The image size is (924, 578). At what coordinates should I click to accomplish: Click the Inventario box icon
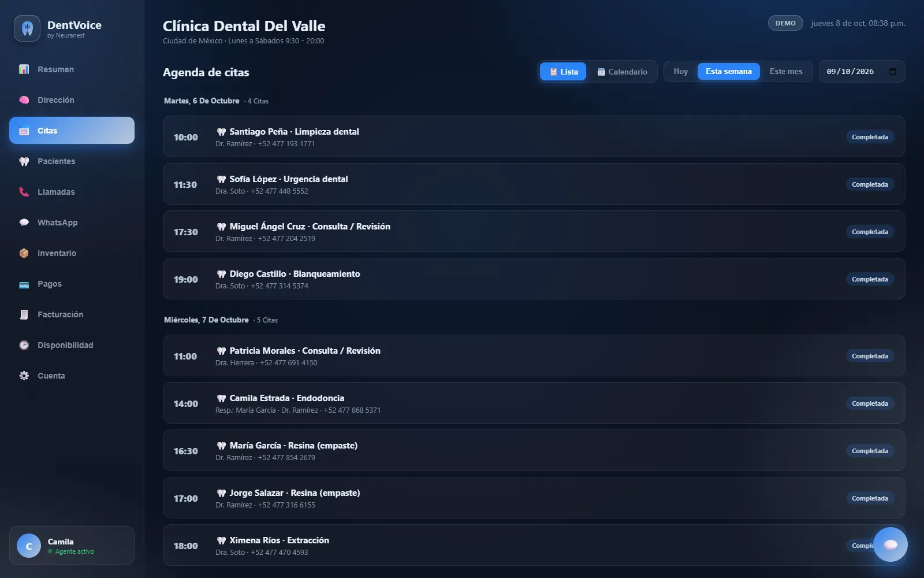tap(24, 253)
